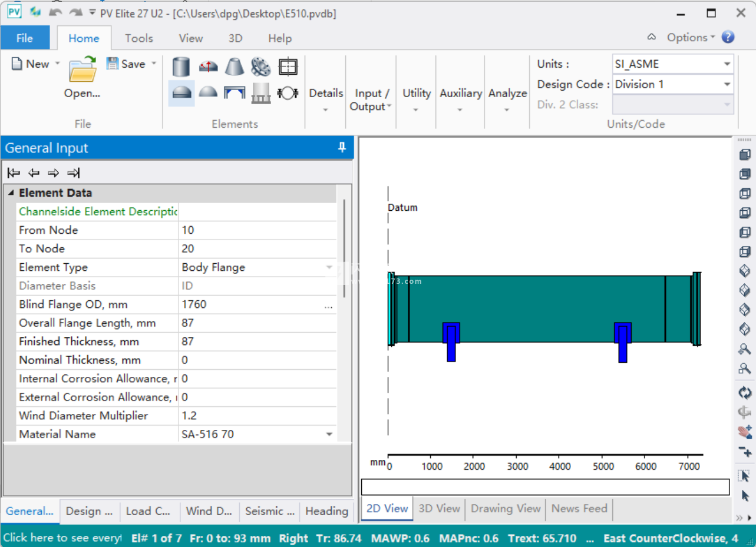756x547 pixels.
Task: Open the New dropdown arrow
Action: (57, 64)
